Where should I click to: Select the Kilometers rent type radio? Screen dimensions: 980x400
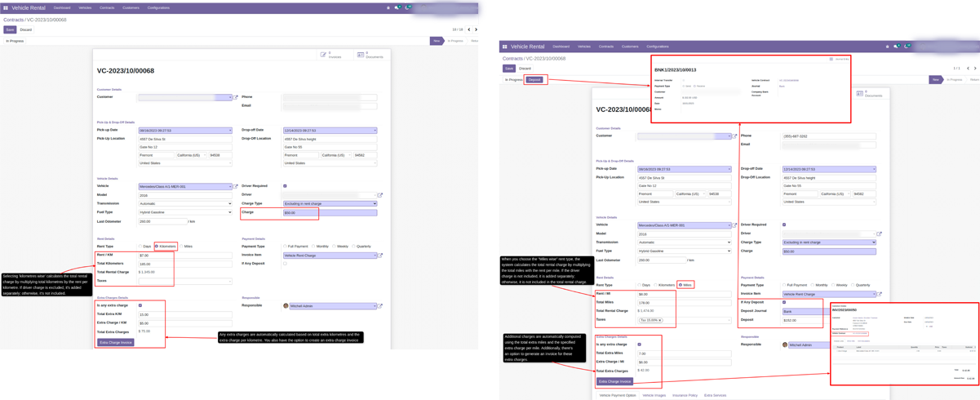(x=157, y=247)
